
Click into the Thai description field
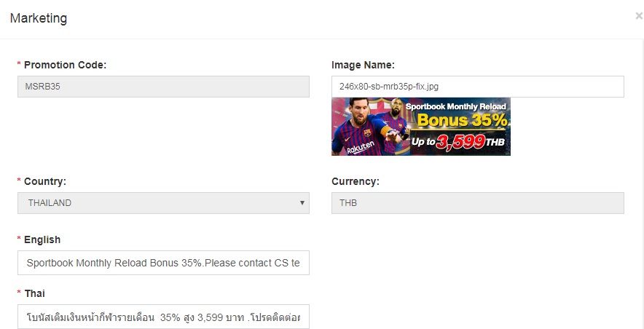tap(163, 317)
